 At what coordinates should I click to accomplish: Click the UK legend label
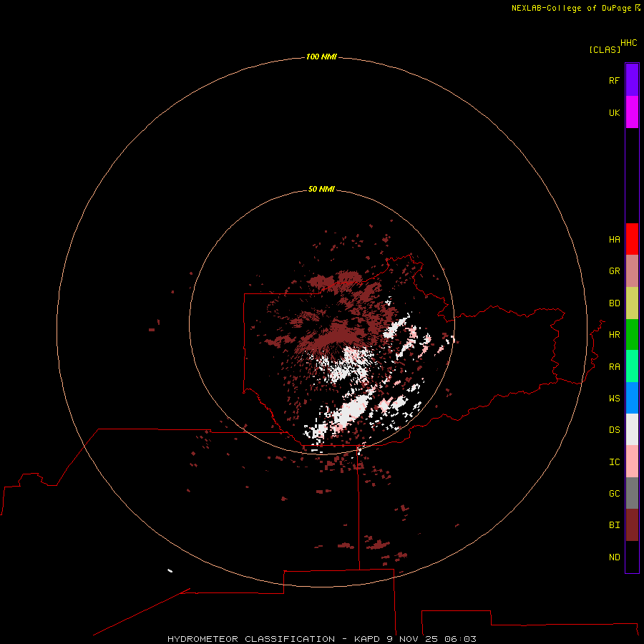click(614, 112)
